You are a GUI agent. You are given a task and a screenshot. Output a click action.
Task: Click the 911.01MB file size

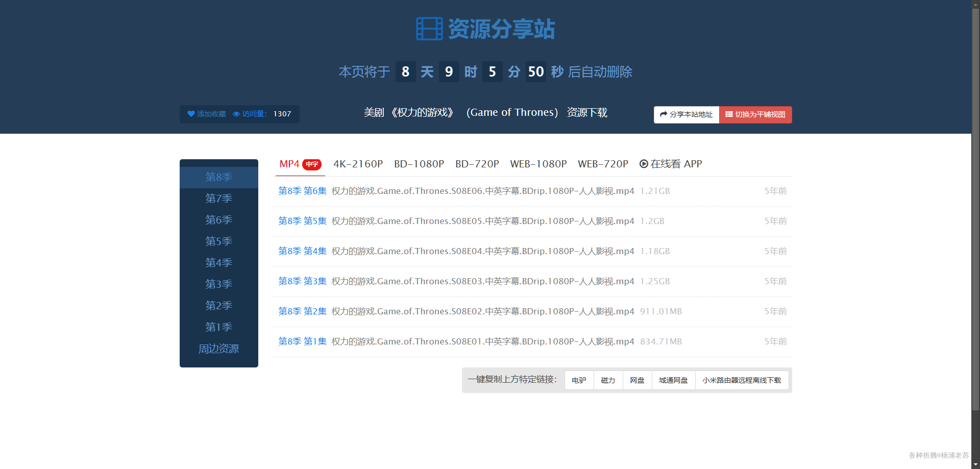(661, 311)
